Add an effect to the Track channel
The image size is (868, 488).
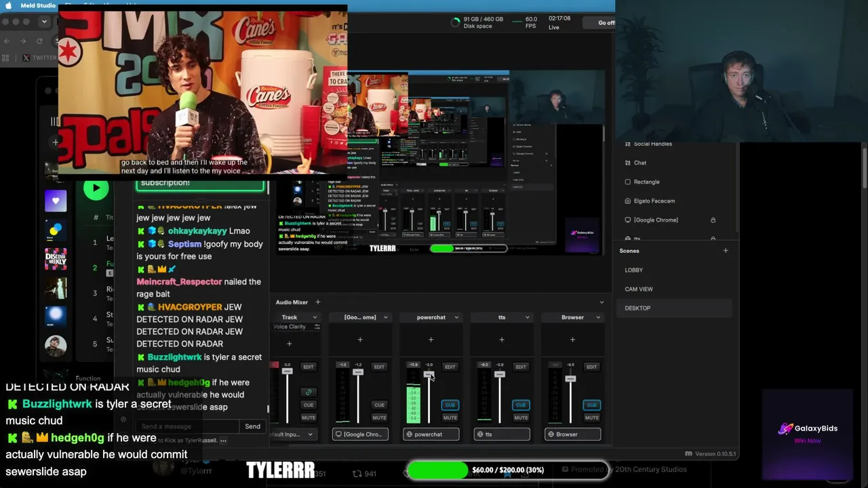[x=289, y=344]
